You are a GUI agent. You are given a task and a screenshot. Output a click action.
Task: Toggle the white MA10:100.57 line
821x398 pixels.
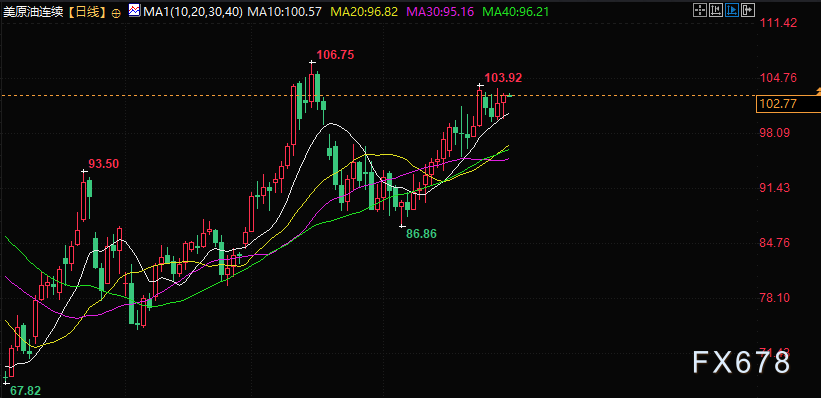point(284,12)
